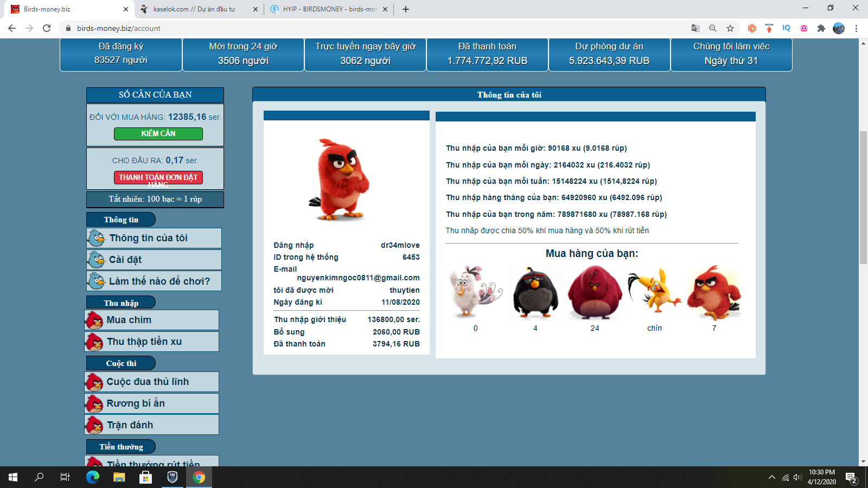Click the blue bird icon beside Cài đặt
The height and width of the screenshot is (488, 868).
(97, 260)
